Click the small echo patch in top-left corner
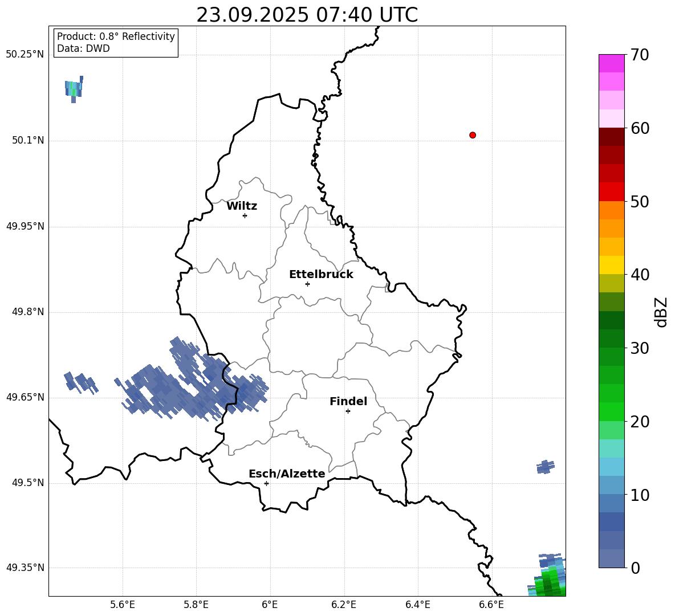The width and height of the screenshot is (675, 616). click(74, 89)
